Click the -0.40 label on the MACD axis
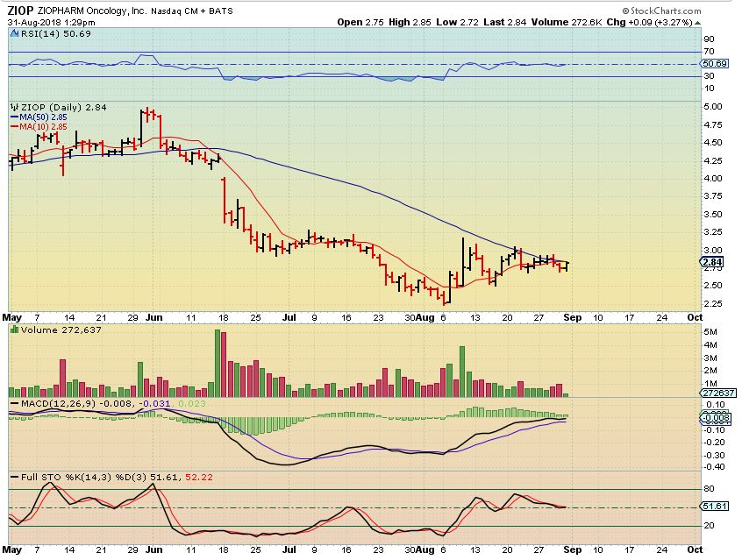The height and width of the screenshot is (560, 742). (715, 467)
